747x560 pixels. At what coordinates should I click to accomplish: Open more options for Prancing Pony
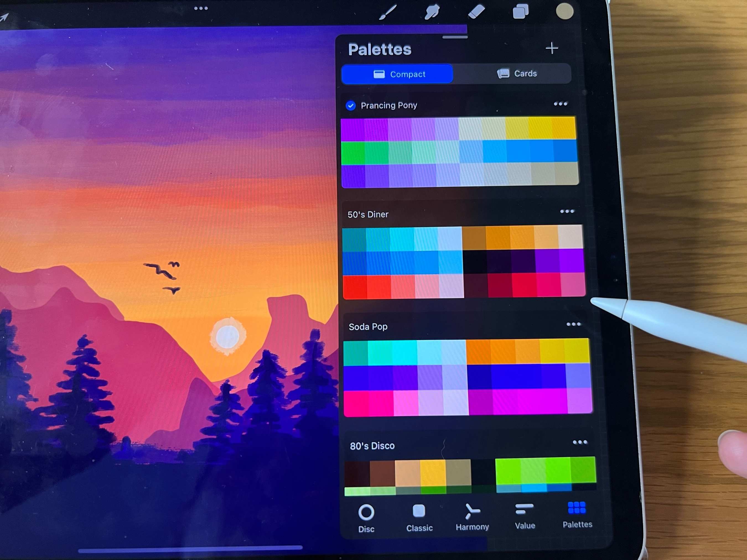coord(559,104)
